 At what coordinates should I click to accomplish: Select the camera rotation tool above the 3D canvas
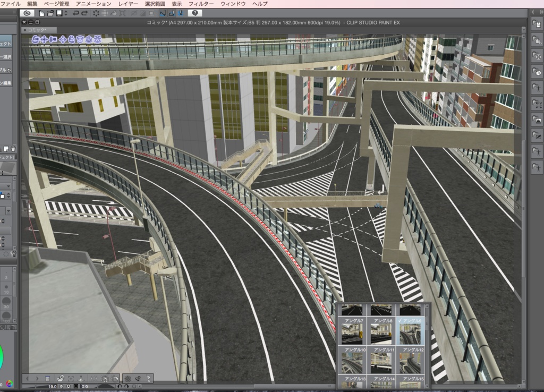pyautogui.click(x=36, y=40)
